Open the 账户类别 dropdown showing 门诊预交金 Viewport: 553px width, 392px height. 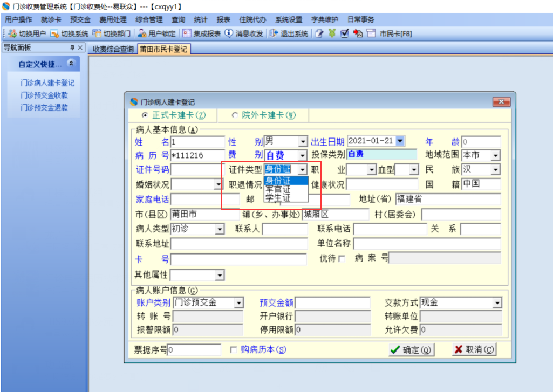(x=239, y=303)
